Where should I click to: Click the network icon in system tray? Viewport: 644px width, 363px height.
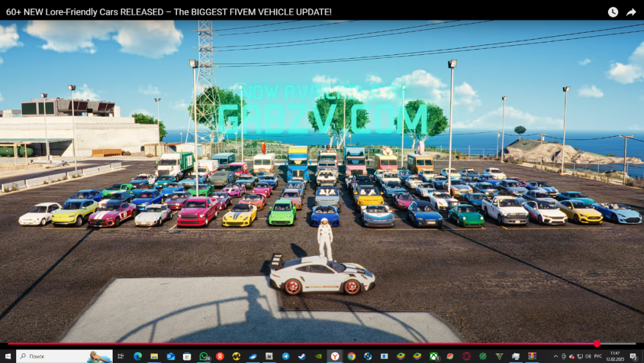click(580, 357)
